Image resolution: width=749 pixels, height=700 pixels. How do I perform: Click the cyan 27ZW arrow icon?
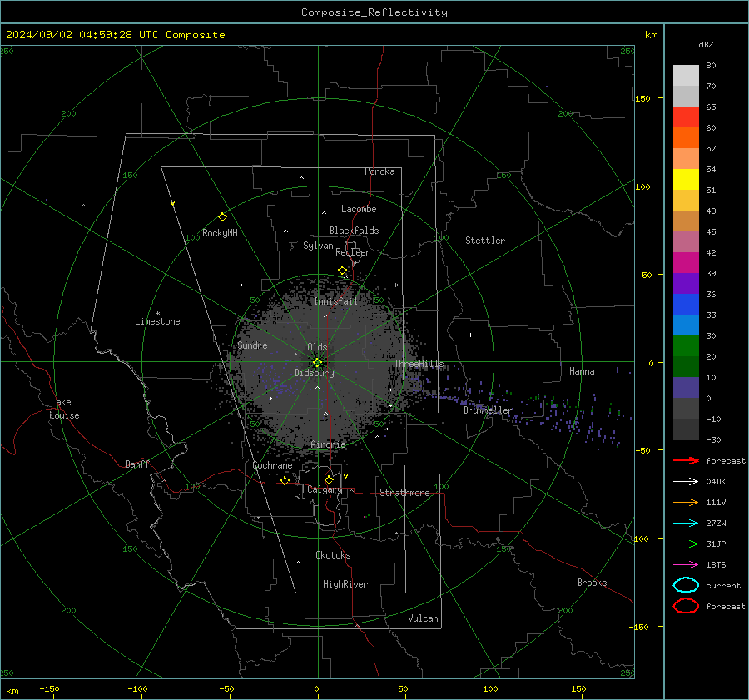coord(686,524)
